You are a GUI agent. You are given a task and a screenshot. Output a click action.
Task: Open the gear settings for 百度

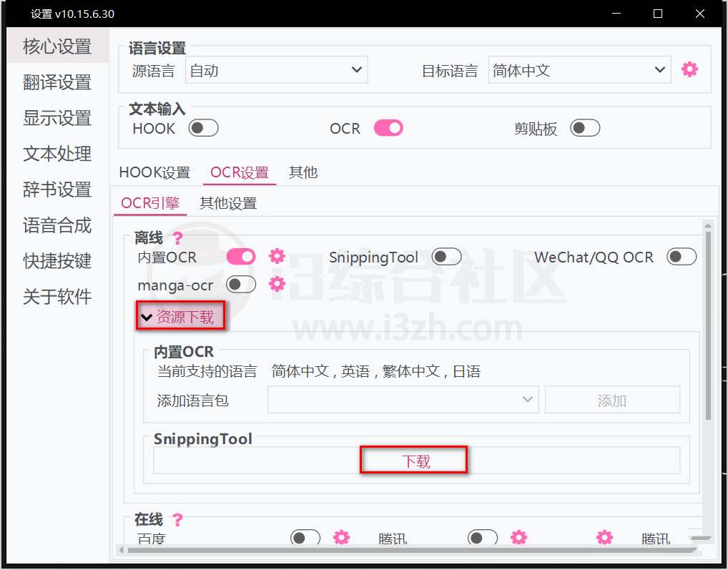click(x=342, y=537)
